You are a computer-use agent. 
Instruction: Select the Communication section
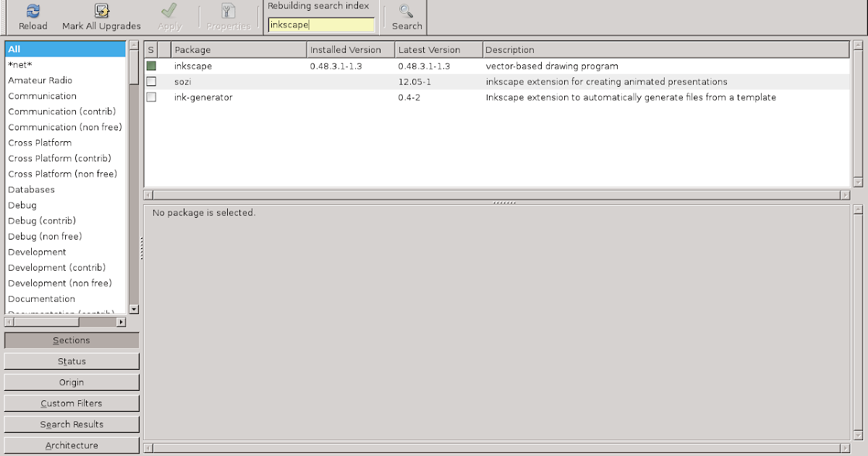[x=65, y=96]
